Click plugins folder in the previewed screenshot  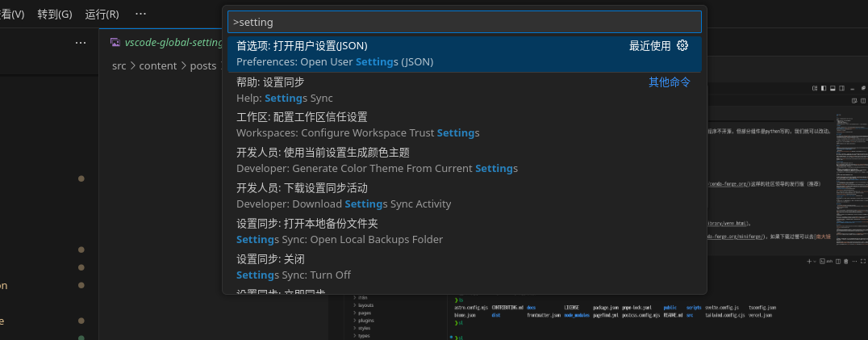click(x=366, y=321)
